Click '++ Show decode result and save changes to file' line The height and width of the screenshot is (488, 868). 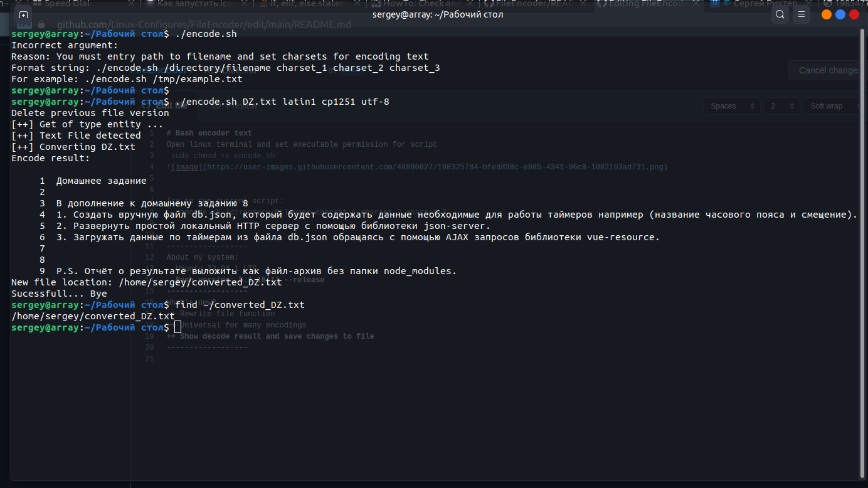click(x=270, y=336)
